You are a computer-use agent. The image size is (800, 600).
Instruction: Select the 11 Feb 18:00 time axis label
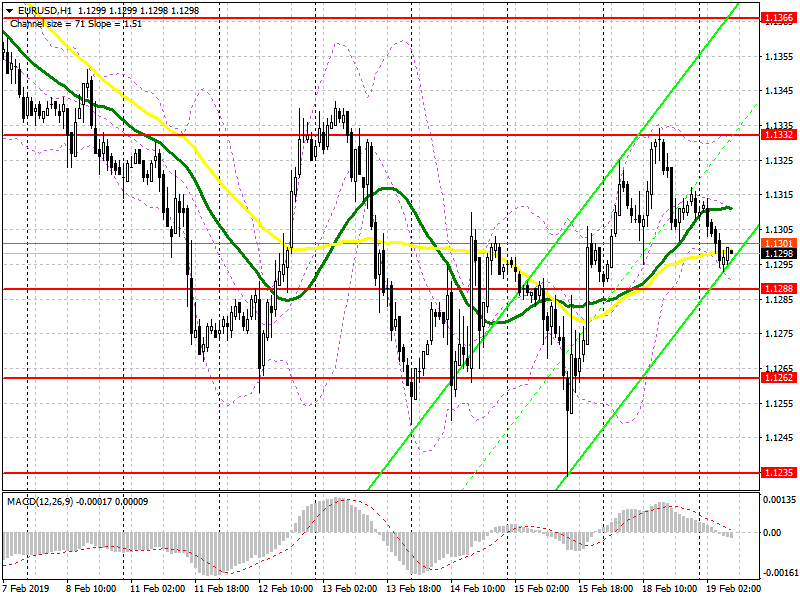click(x=221, y=588)
